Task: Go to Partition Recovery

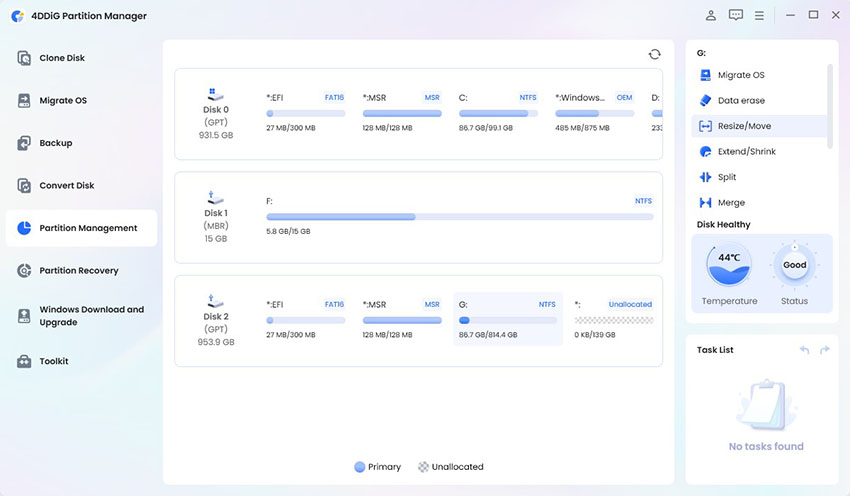Action: (78, 271)
